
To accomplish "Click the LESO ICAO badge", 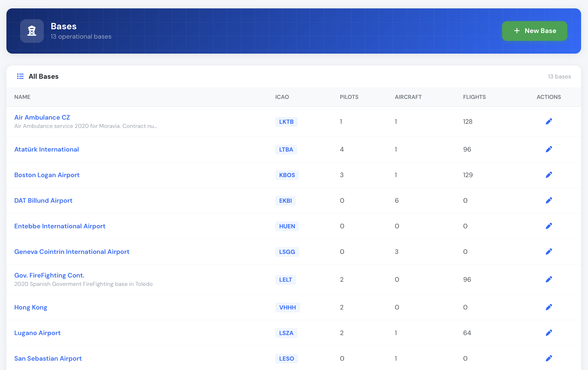I will 287,359.
